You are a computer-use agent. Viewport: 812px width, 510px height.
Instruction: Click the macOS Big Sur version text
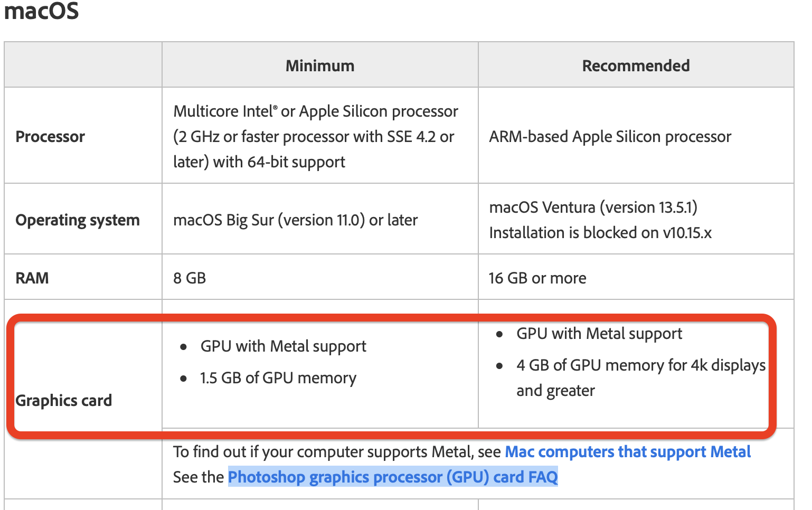click(x=295, y=220)
